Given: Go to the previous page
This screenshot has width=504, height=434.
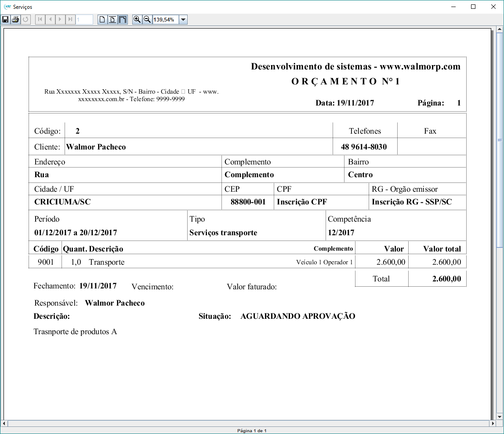Looking at the screenshot, I should point(50,19).
